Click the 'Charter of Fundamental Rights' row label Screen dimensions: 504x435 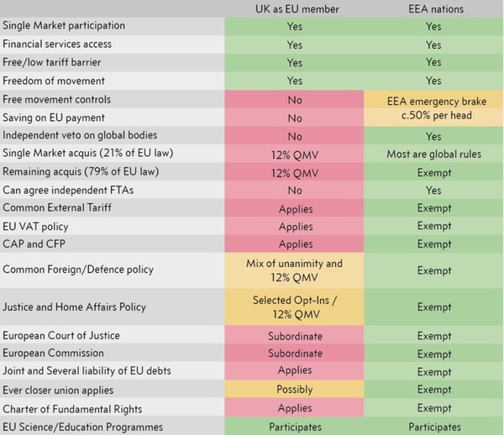pos(71,409)
